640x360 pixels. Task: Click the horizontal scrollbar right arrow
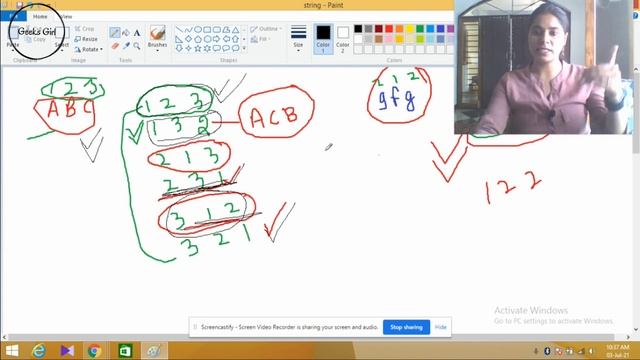click(x=629, y=337)
